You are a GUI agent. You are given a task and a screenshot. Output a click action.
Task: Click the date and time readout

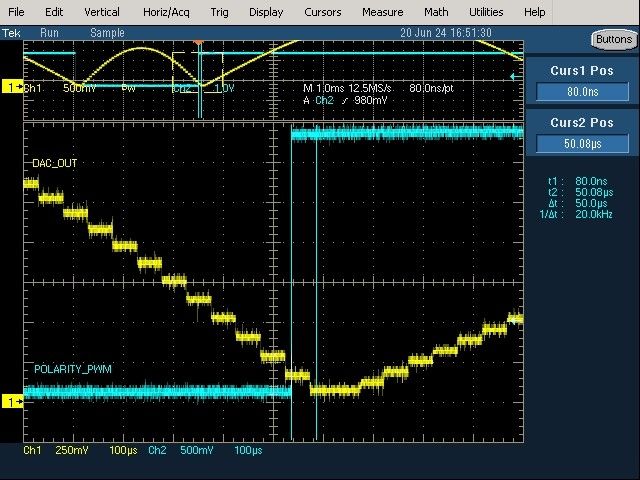click(446, 33)
